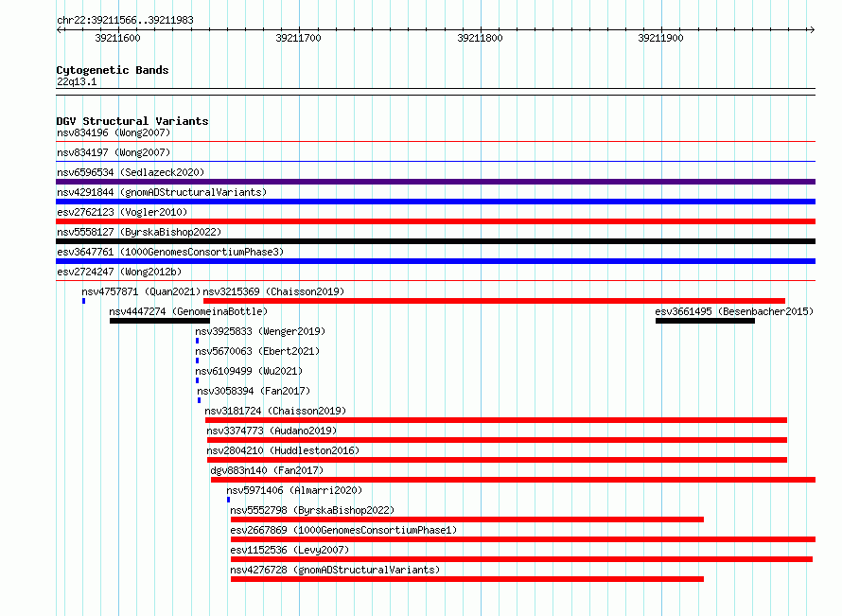Select the nsv3181724 red bar
This screenshot has width=842, height=616.
(x=496, y=420)
